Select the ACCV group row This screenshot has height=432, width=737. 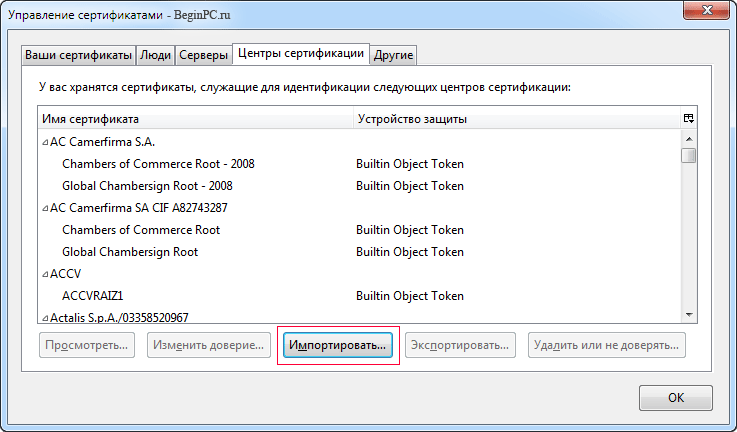pyautogui.click(x=360, y=274)
